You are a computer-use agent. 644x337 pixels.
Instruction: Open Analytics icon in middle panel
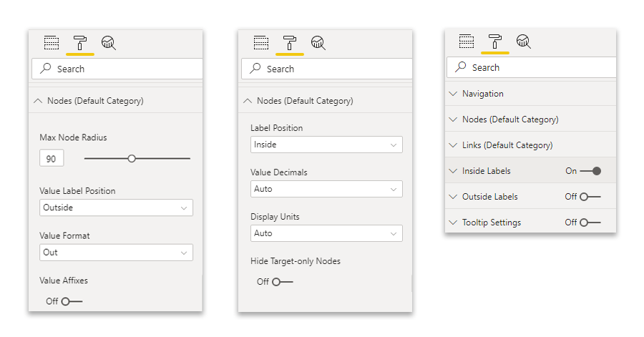(x=318, y=43)
